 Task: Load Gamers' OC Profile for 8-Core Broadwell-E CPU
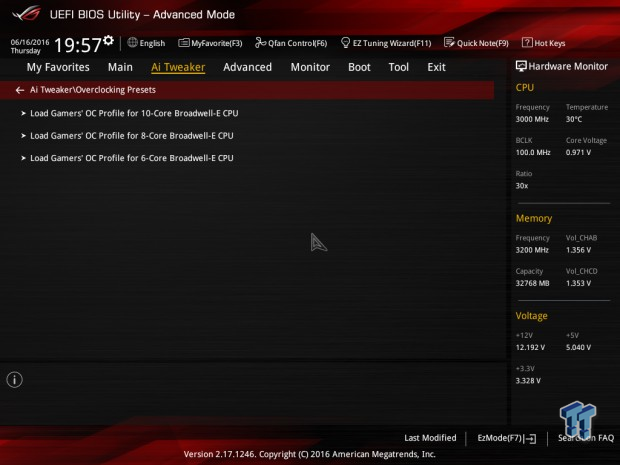click(132, 136)
